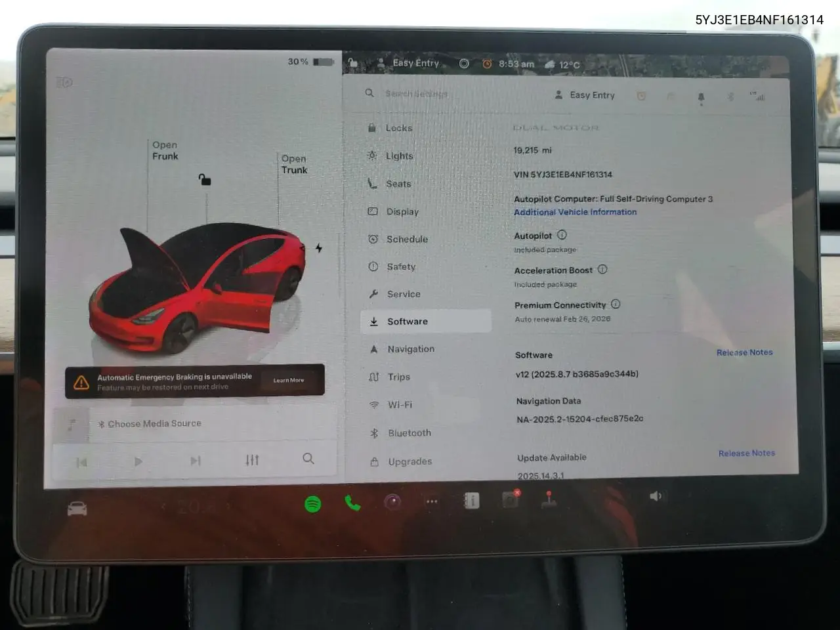Viewport: 840px width, 630px height.
Task: Open the media equalizer sliders icon
Action: click(x=252, y=460)
